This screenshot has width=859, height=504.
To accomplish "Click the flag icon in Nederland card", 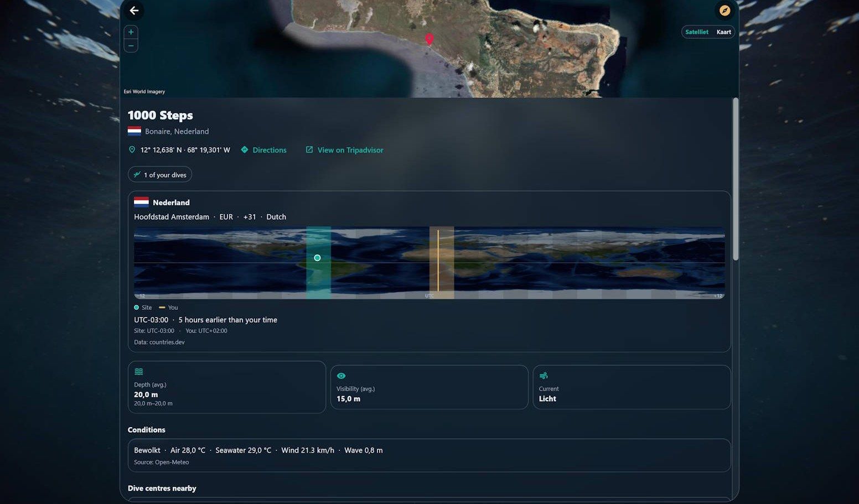I will [141, 202].
